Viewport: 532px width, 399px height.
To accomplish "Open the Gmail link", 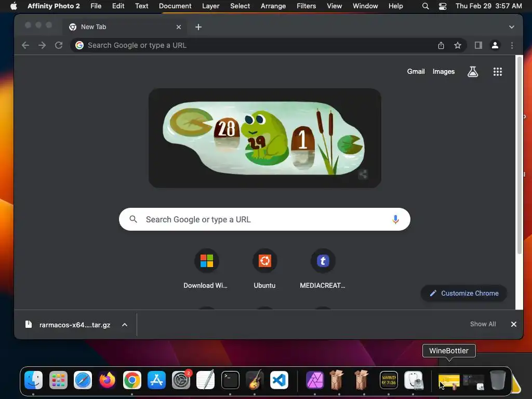I will [416, 71].
